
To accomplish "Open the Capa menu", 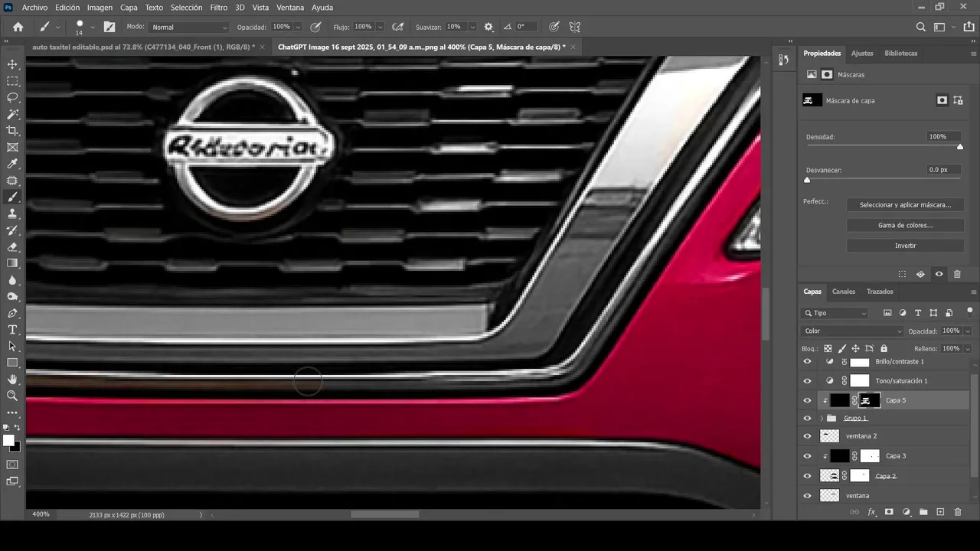I will [129, 8].
